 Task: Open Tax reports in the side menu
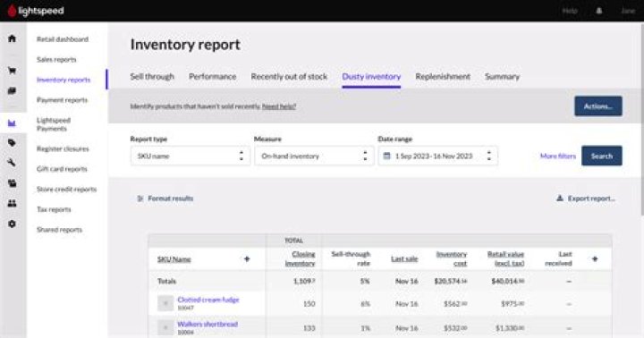click(x=54, y=209)
